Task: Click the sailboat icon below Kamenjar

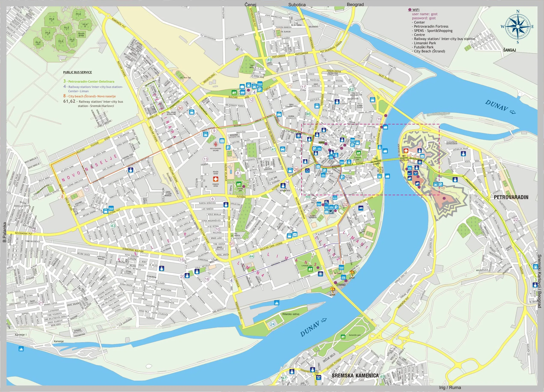Action: coord(21,349)
